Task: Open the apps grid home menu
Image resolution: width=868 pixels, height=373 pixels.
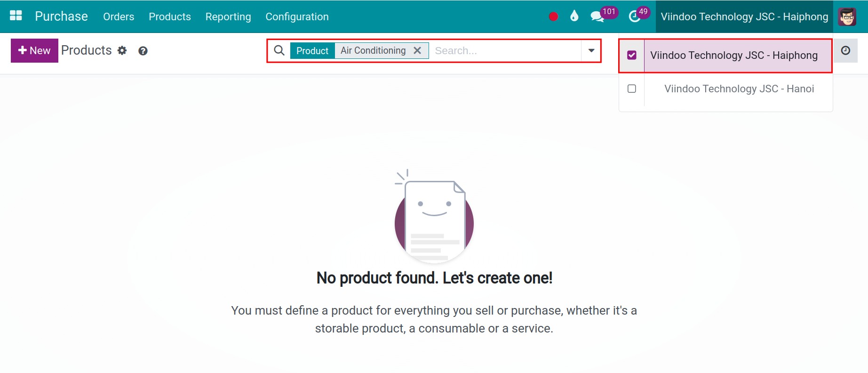Action: click(16, 16)
